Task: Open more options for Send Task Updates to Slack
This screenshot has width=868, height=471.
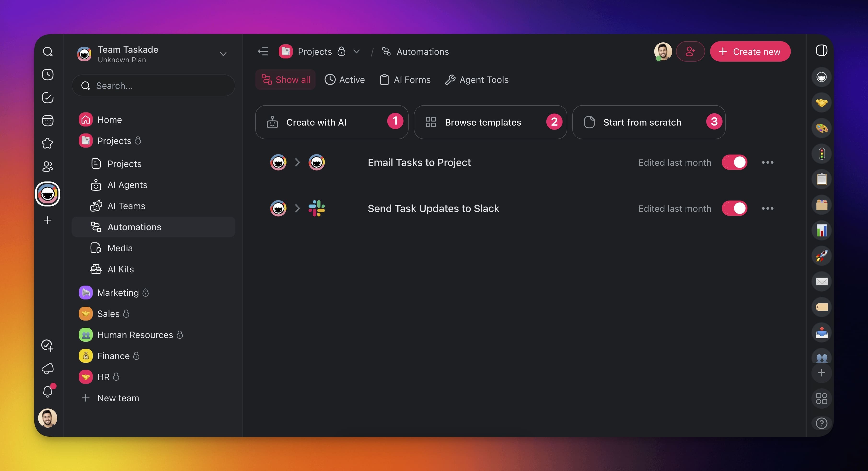Action: 767,208
